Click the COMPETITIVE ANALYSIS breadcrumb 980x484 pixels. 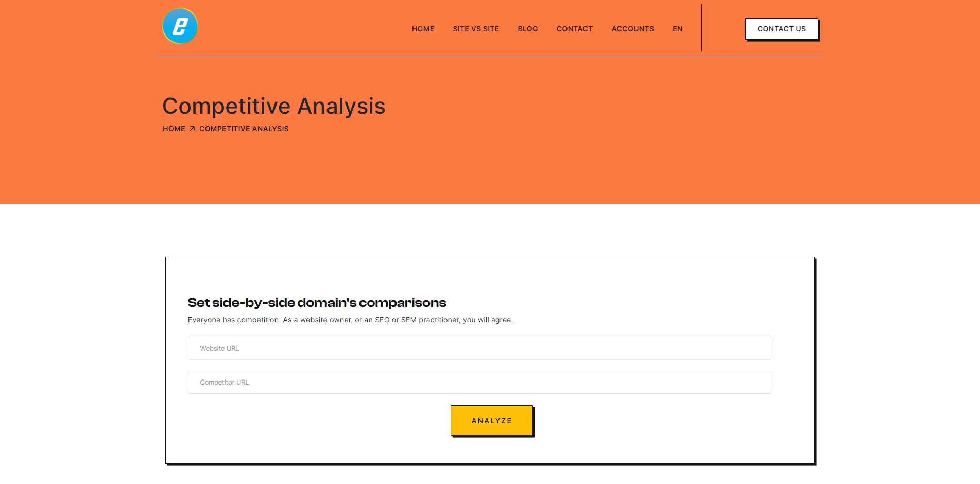click(244, 129)
